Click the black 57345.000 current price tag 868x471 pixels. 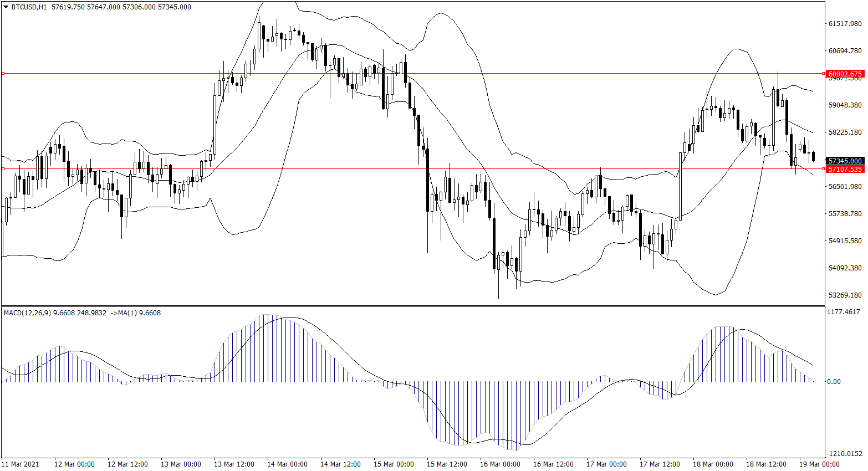coord(845,161)
